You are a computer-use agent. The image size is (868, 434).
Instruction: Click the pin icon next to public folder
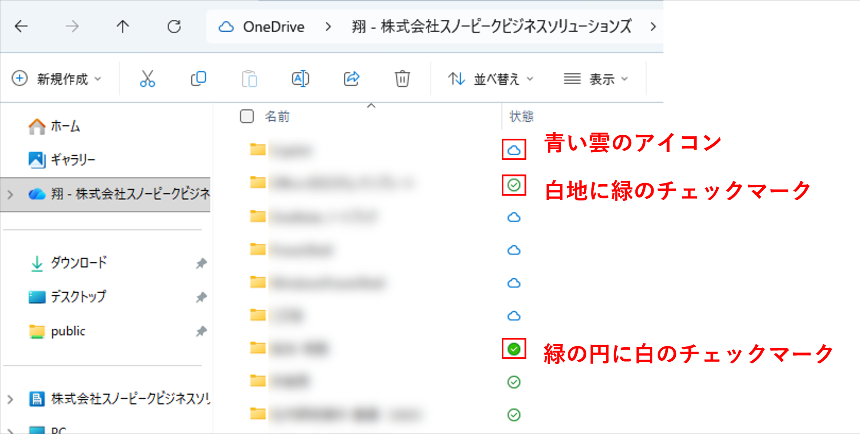click(201, 332)
